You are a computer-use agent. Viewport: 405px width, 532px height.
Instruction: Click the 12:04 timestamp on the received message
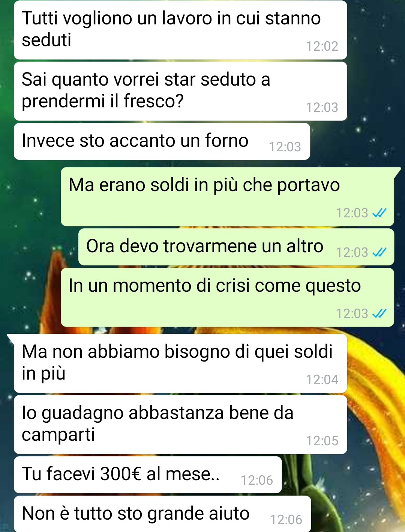pyautogui.click(x=322, y=380)
